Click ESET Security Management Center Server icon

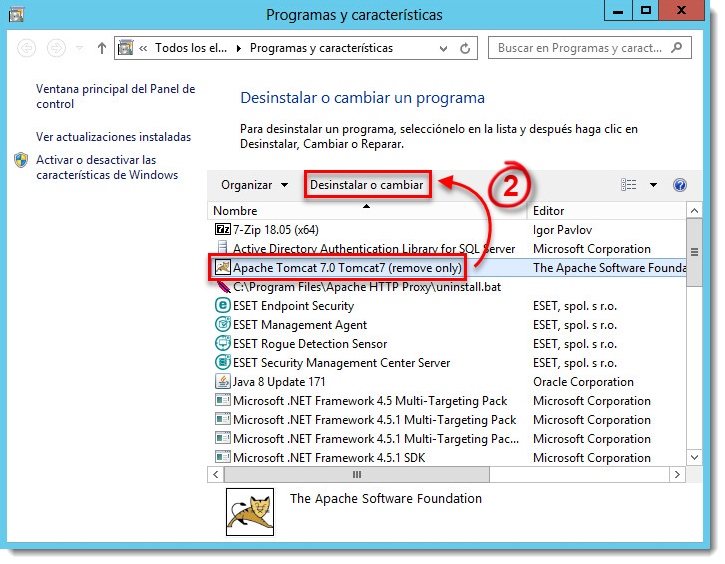pyautogui.click(x=223, y=362)
